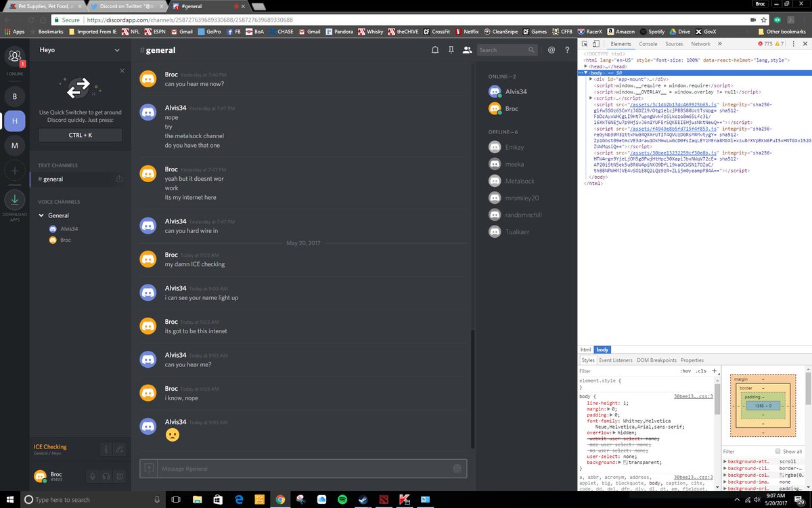This screenshot has height=508, width=812.
Task: Open recent mentions with the @ icon
Action: pos(551,49)
